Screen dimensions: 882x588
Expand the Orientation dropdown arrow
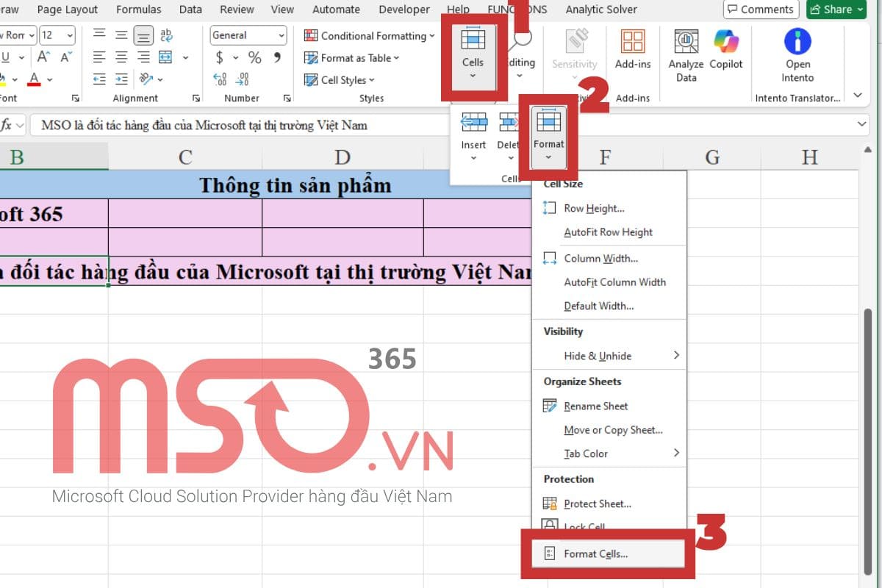point(160,79)
